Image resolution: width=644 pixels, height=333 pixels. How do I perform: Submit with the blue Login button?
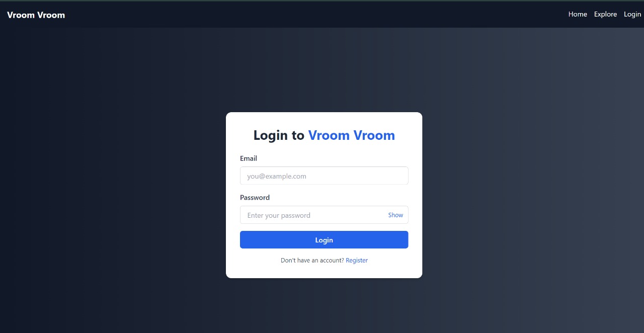pyautogui.click(x=324, y=240)
